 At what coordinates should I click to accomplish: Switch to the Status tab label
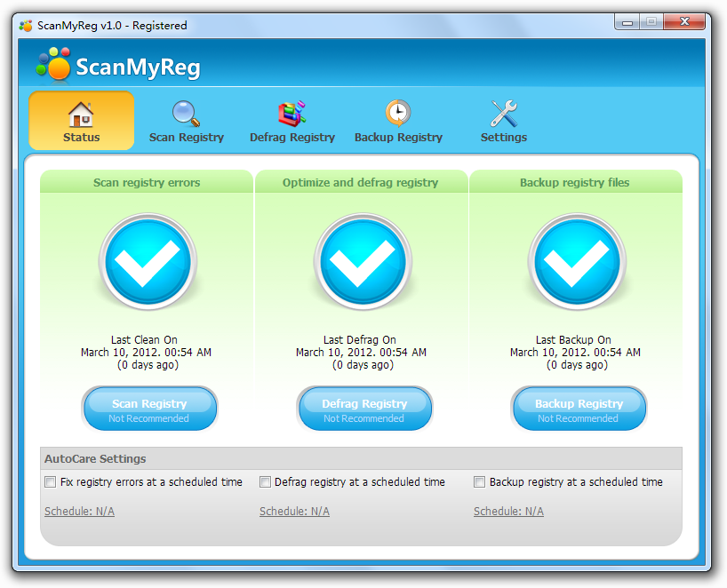pos(82,137)
